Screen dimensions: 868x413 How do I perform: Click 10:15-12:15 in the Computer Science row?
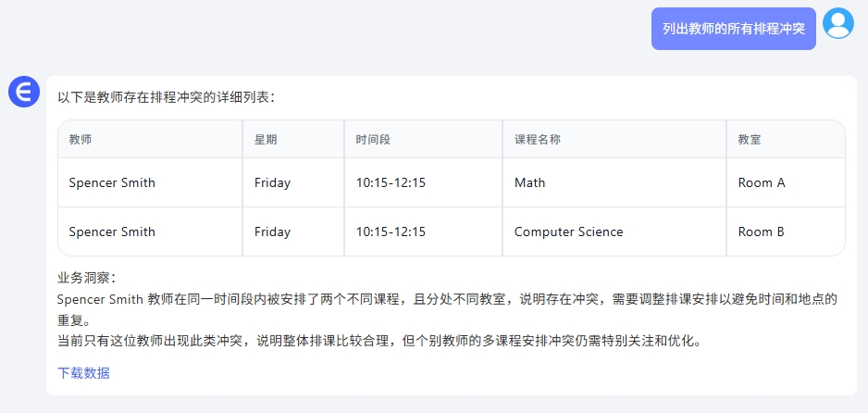391,232
